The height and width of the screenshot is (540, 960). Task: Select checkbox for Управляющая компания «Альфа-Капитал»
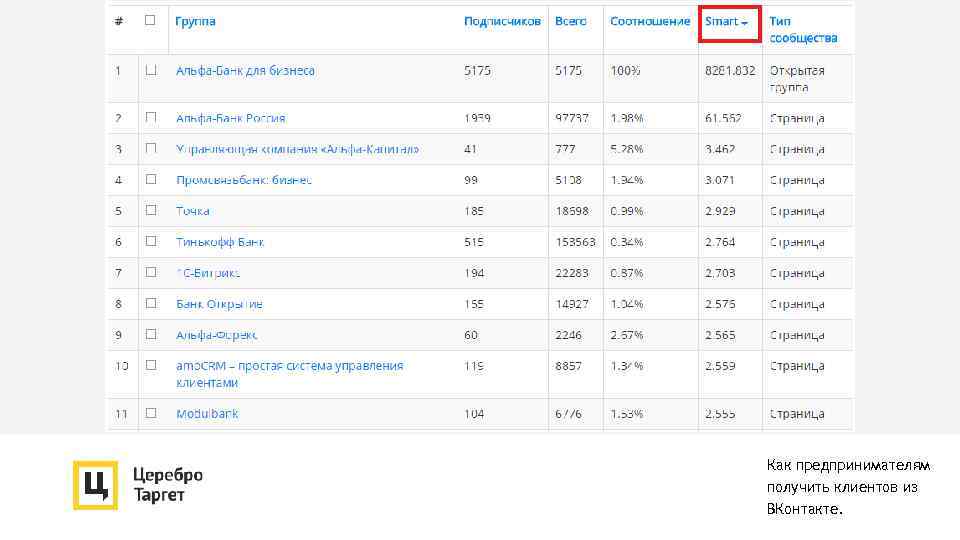tap(151, 148)
